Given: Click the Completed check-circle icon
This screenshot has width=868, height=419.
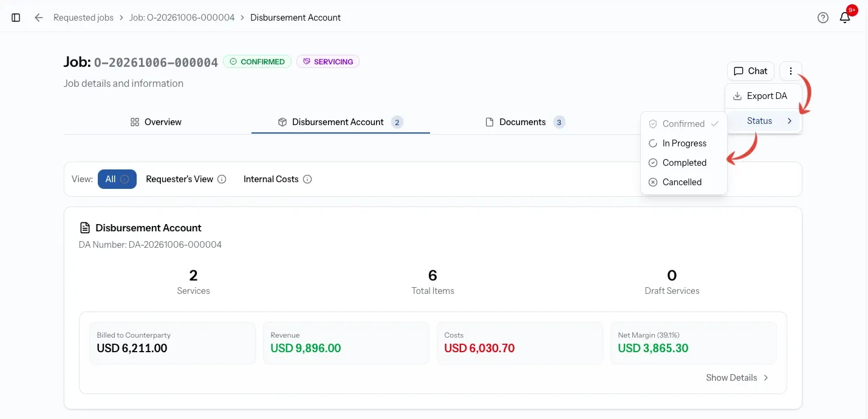Looking at the screenshot, I should 653,163.
